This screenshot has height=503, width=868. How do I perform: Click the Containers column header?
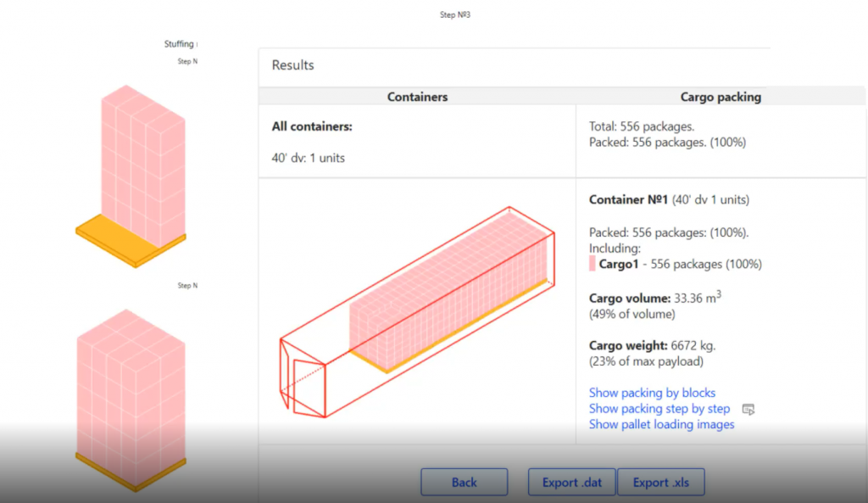pyautogui.click(x=417, y=97)
